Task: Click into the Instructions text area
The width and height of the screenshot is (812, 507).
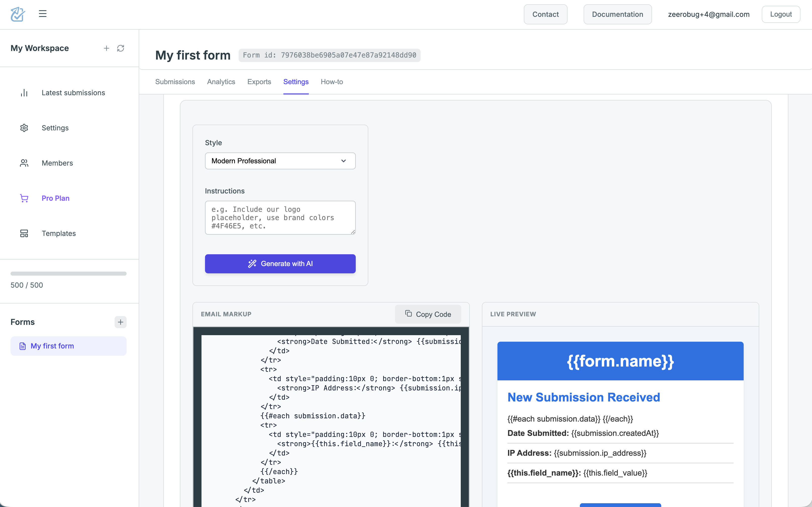Action: pyautogui.click(x=280, y=218)
